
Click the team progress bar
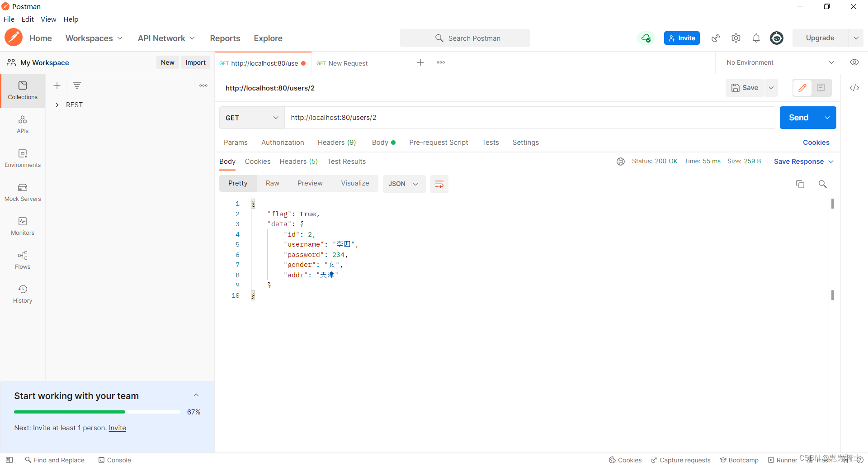(x=97, y=412)
